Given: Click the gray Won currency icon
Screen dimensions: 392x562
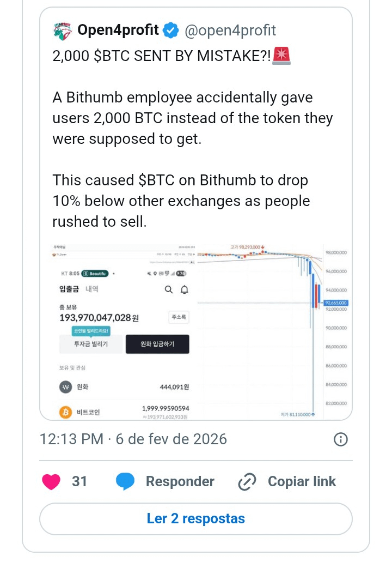Looking at the screenshot, I should [65, 387].
